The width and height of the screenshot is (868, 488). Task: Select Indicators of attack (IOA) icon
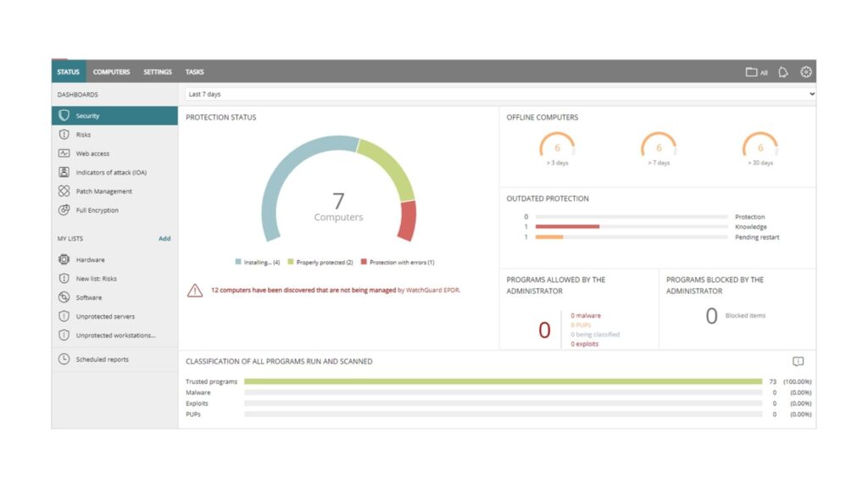pyautogui.click(x=64, y=172)
